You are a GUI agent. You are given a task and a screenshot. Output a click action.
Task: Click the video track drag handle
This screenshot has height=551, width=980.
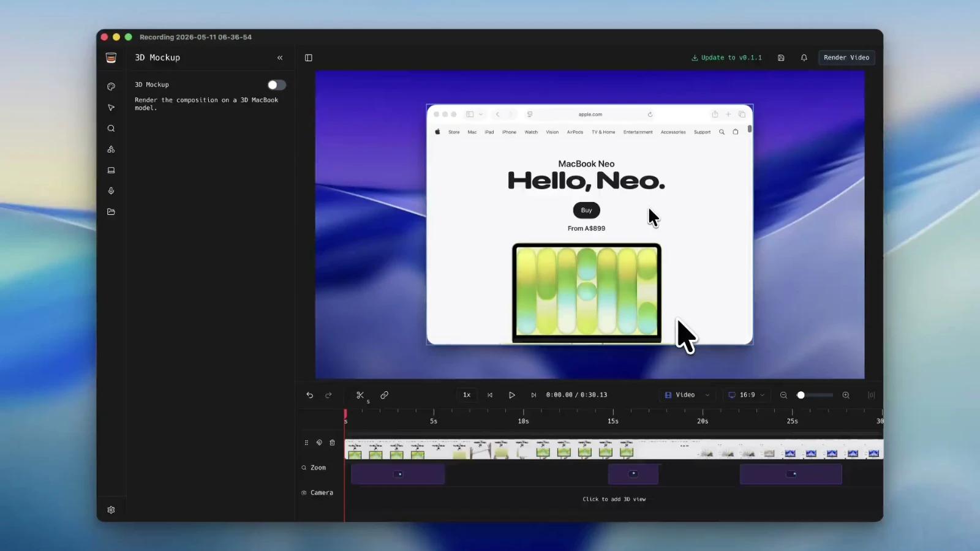point(306,443)
